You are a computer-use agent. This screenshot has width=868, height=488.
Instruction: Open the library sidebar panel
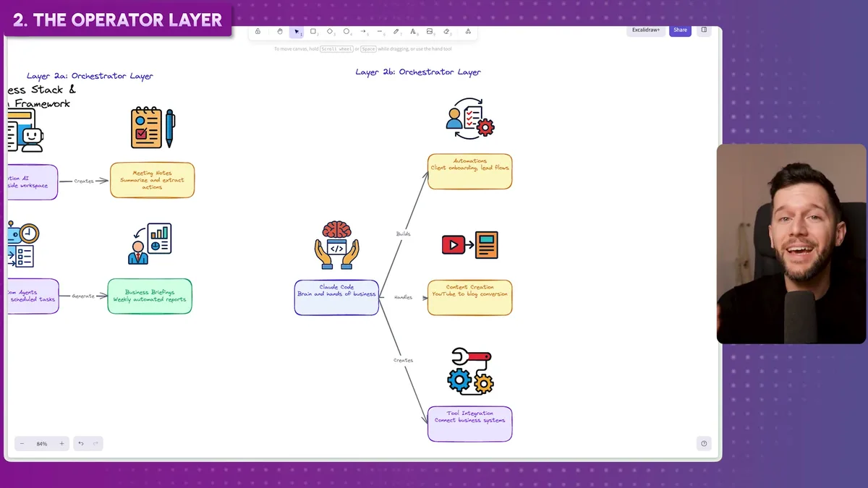703,30
